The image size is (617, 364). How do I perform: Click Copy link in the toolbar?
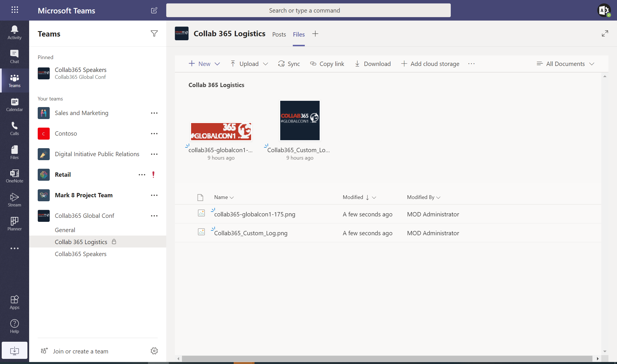(x=327, y=64)
